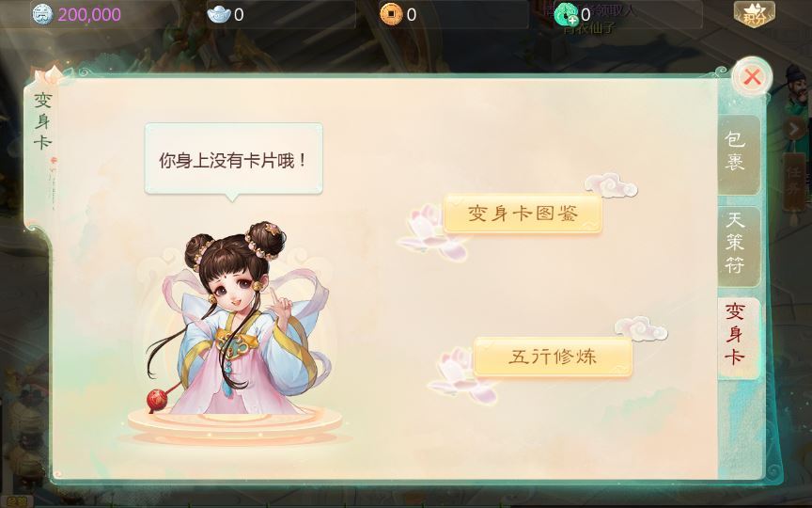Click the girl character with hair buns
Image resolution: width=812 pixels, height=508 pixels.
236,317
